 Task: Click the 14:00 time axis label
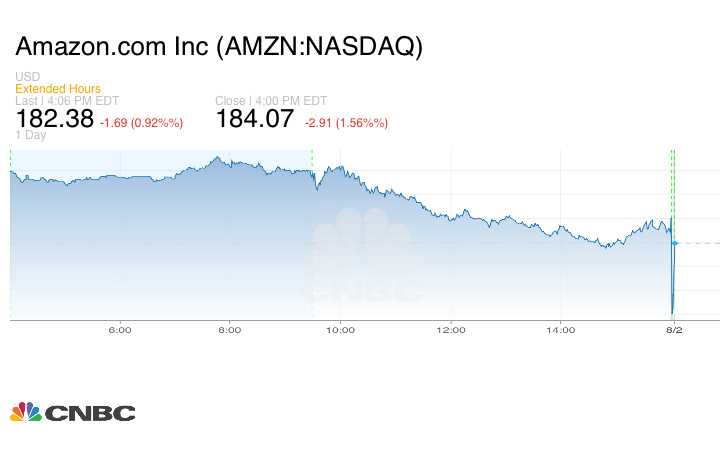click(x=561, y=330)
